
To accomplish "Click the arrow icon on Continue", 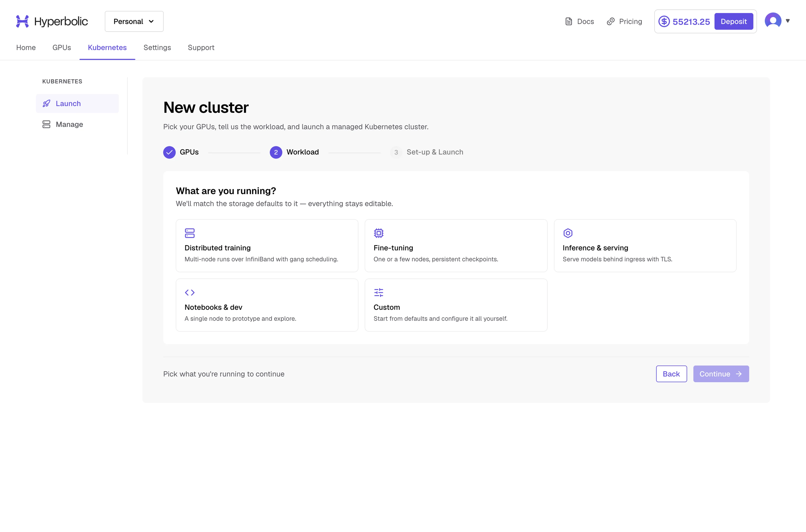I will (x=738, y=374).
